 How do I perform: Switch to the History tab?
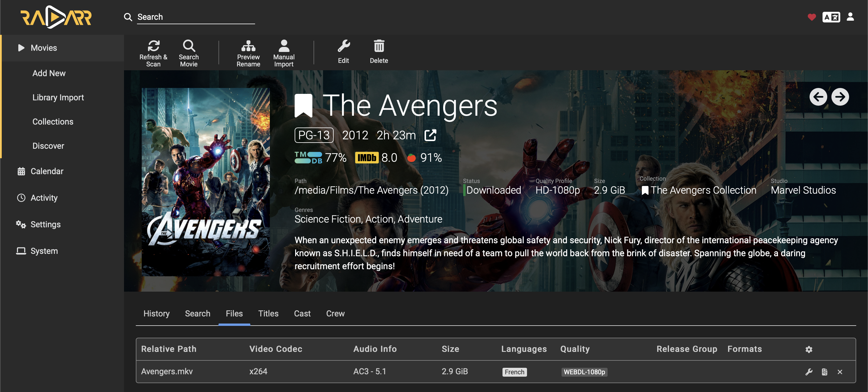pyautogui.click(x=156, y=313)
